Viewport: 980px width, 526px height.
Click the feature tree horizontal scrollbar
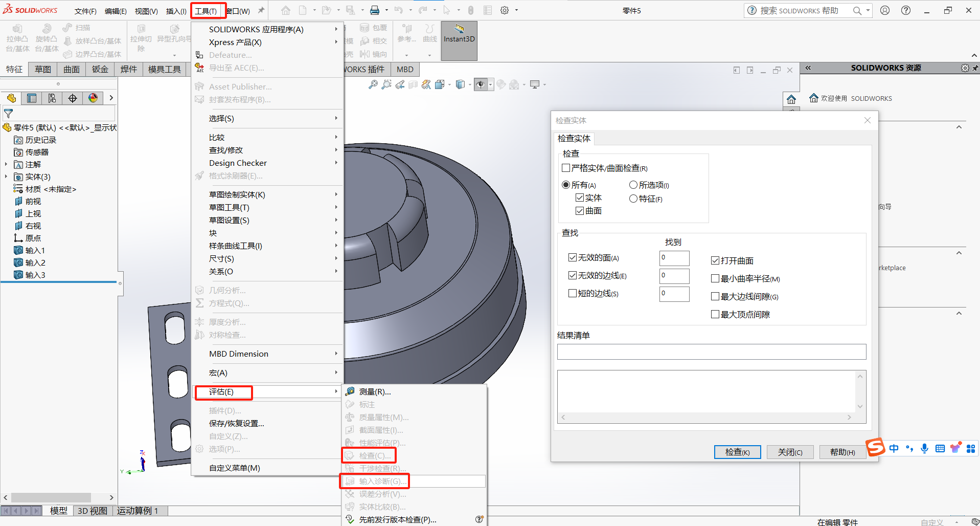click(x=51, y=497)
